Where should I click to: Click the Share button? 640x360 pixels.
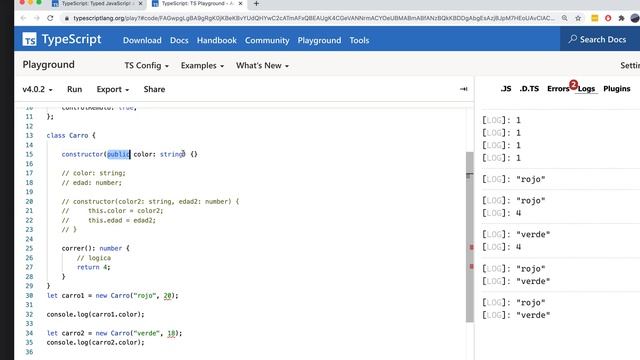click(154, 89)
